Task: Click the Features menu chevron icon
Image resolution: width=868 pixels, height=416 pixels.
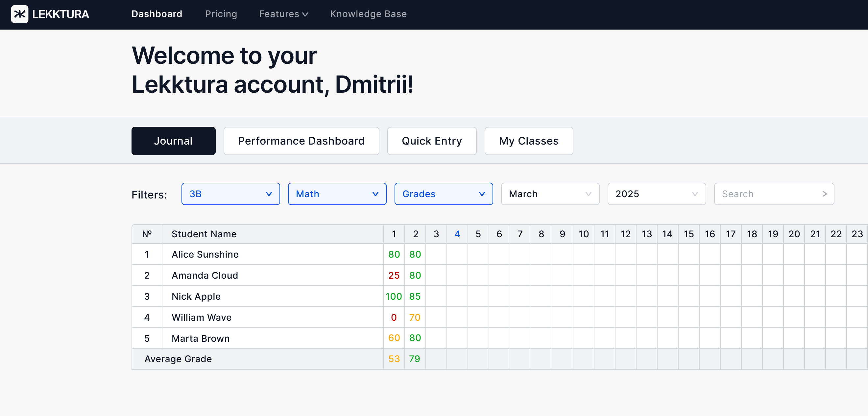Action: point(305,14)
